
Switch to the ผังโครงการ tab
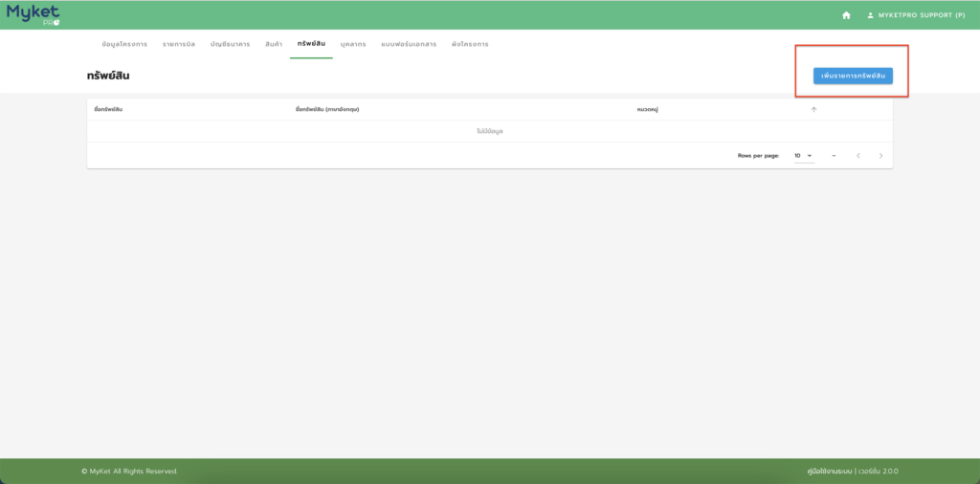pos(470,45)
